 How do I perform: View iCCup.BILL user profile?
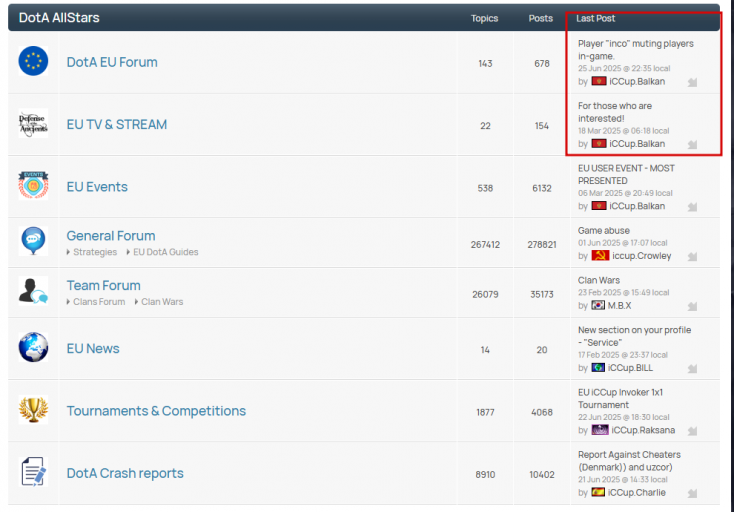click(x=630, y=368)
